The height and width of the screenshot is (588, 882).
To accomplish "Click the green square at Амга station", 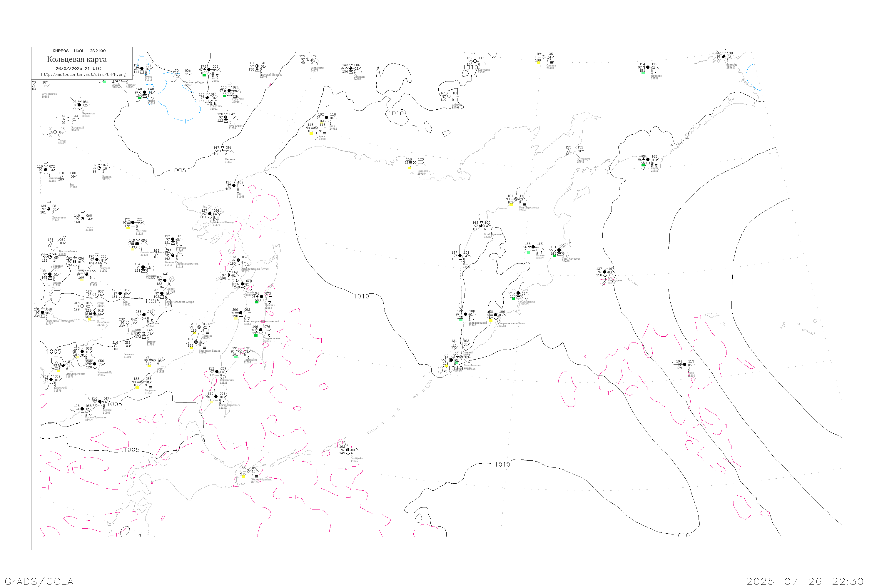I will tap(204, 75).
